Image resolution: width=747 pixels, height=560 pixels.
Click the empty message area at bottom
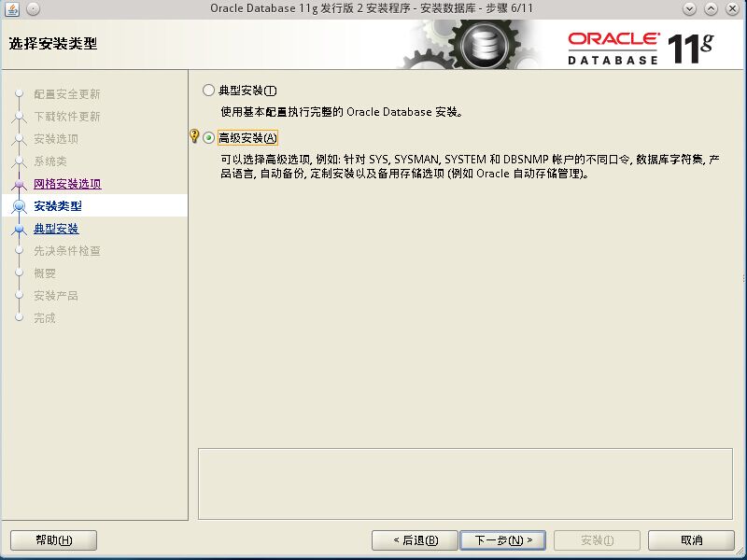tap(465, 483)
